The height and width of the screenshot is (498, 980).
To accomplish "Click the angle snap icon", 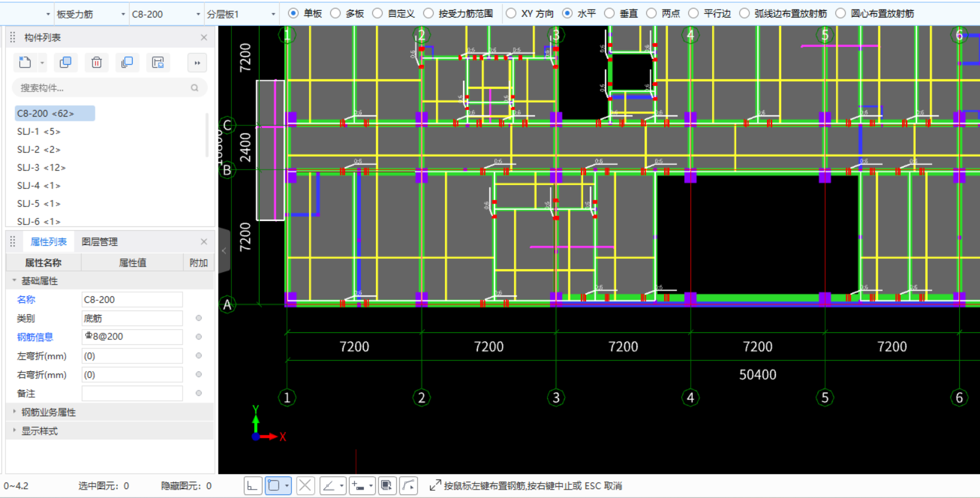I will tap(329, 485).
